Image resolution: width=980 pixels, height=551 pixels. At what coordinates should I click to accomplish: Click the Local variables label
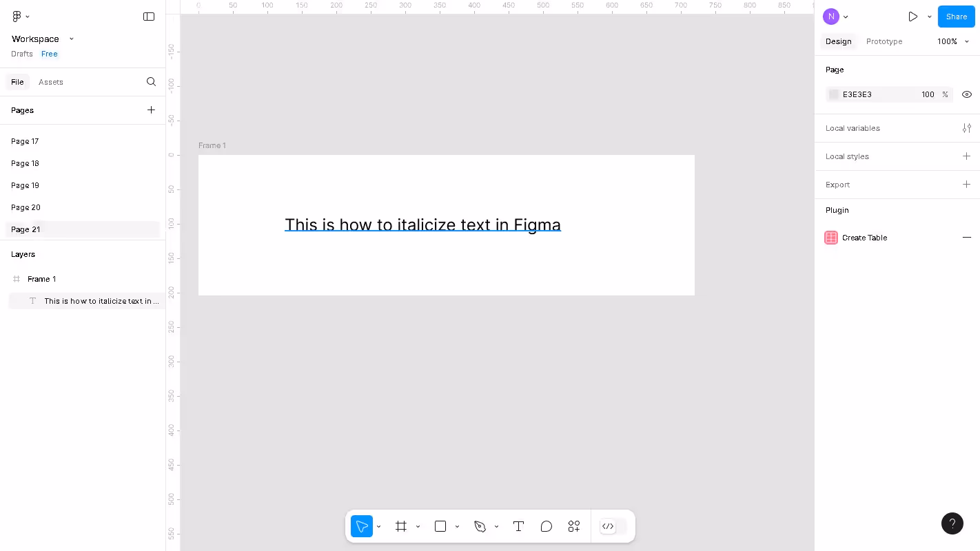pos(853,128)
